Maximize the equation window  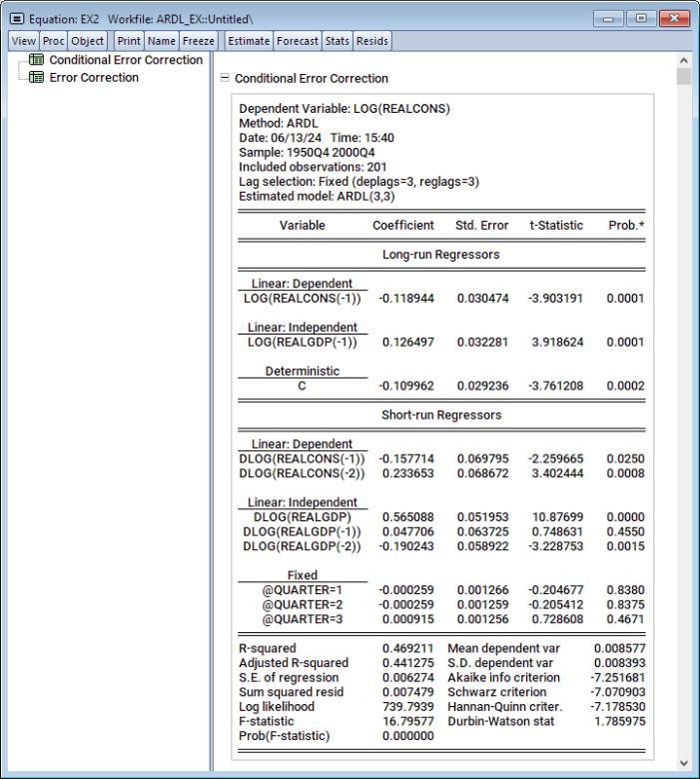point(637,17)
